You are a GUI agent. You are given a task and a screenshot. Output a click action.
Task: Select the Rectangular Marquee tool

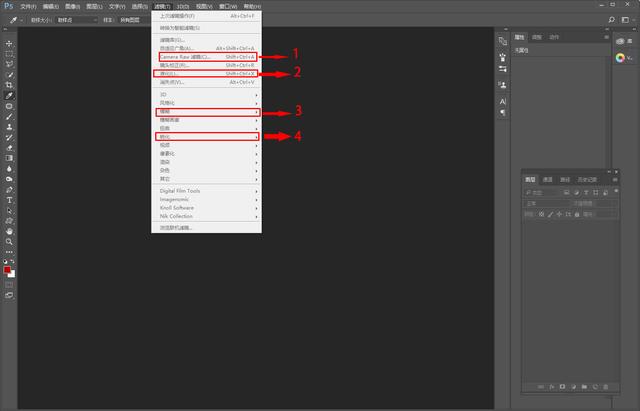pyautogui.click(x=9, y=54)
